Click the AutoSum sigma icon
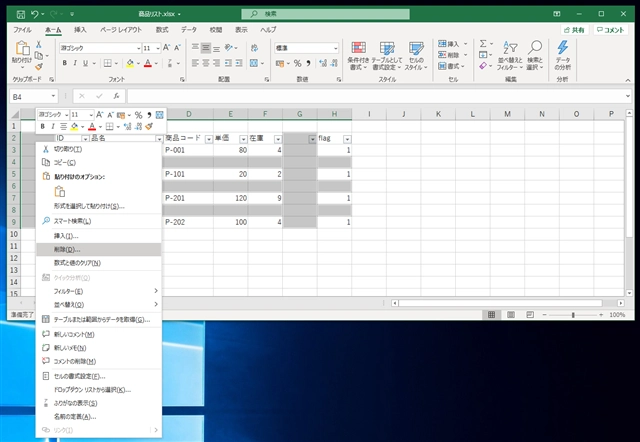The height and width of the screenshot is (442, 640). coord(483,44)
